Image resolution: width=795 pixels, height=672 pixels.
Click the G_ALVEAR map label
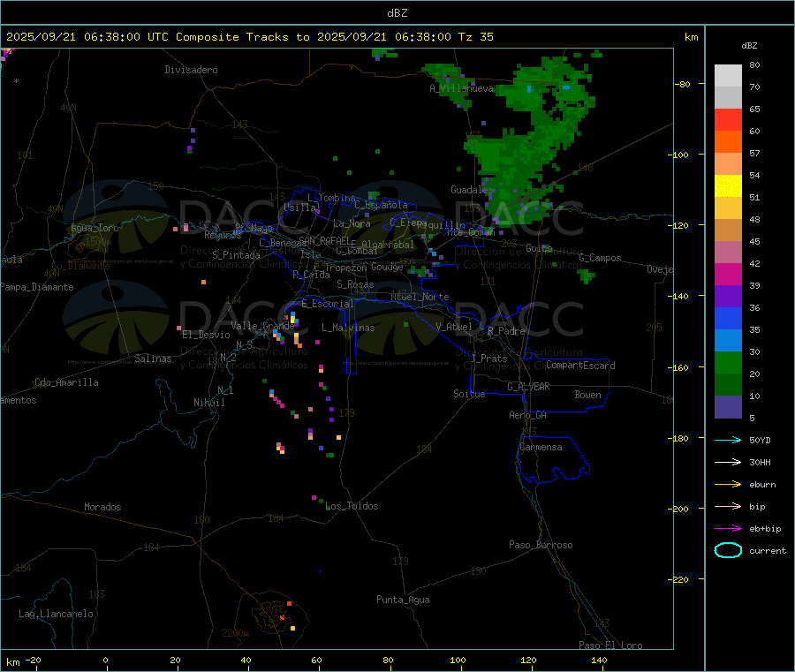[x=529, y=387]
